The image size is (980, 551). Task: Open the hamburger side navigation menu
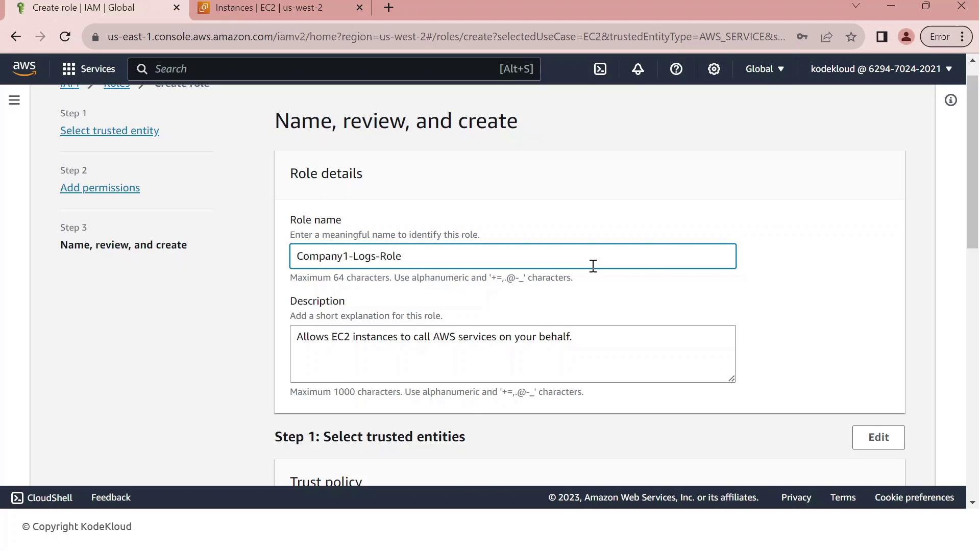(x=14, y=100)
